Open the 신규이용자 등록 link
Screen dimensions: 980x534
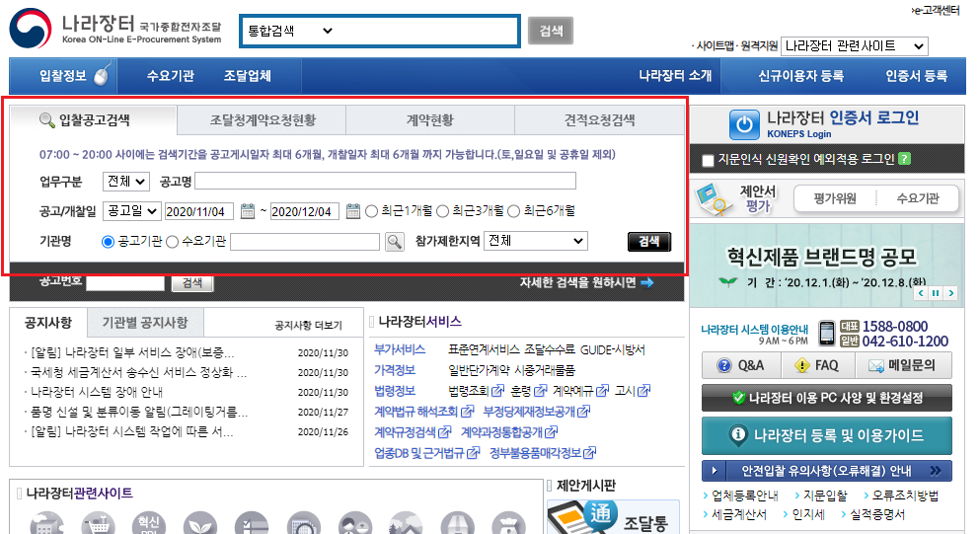click(800, 76)
